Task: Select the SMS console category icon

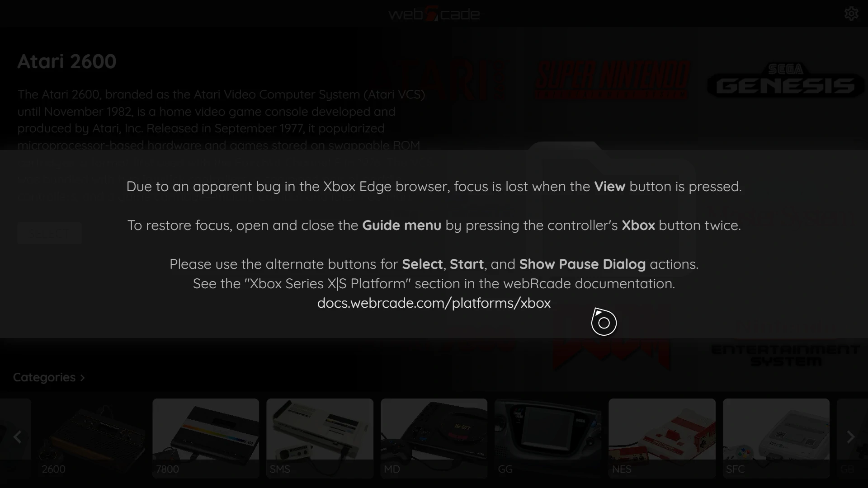Action: tap(320, 437)
